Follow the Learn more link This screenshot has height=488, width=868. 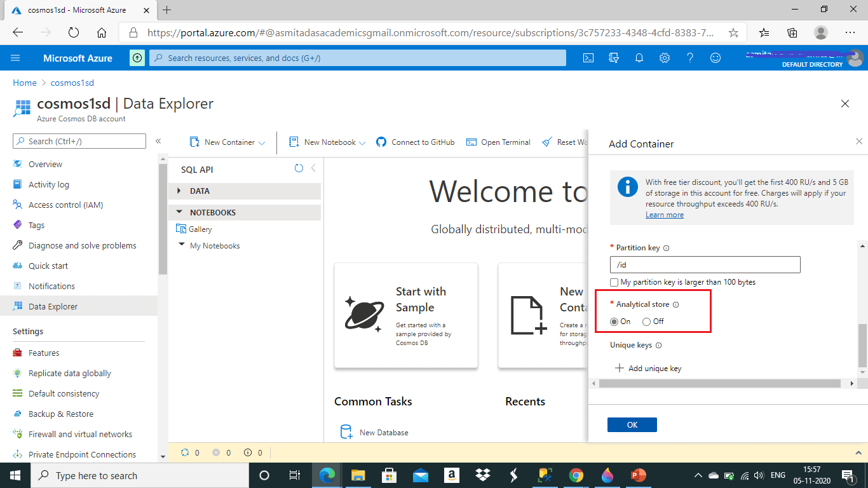tap(665, 215)
